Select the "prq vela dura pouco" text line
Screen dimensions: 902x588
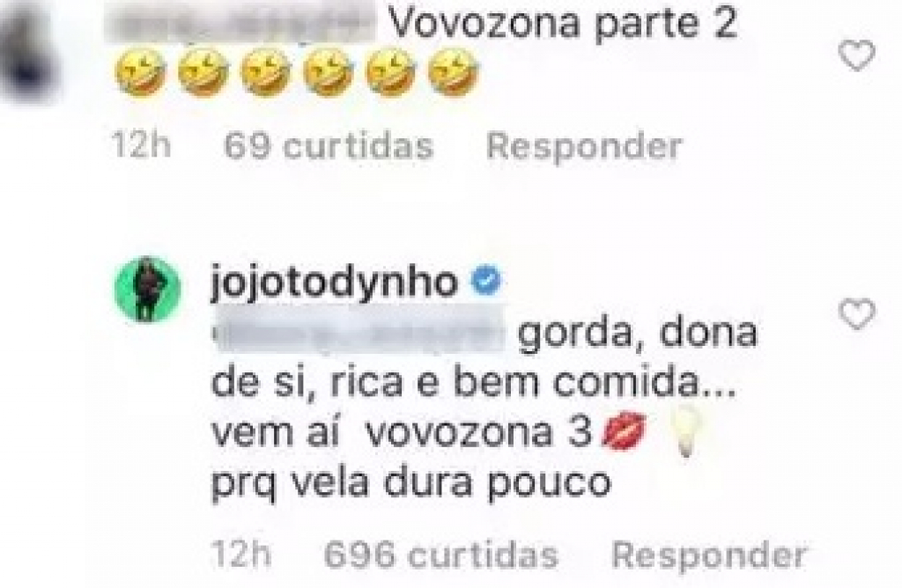pos(410,483)
